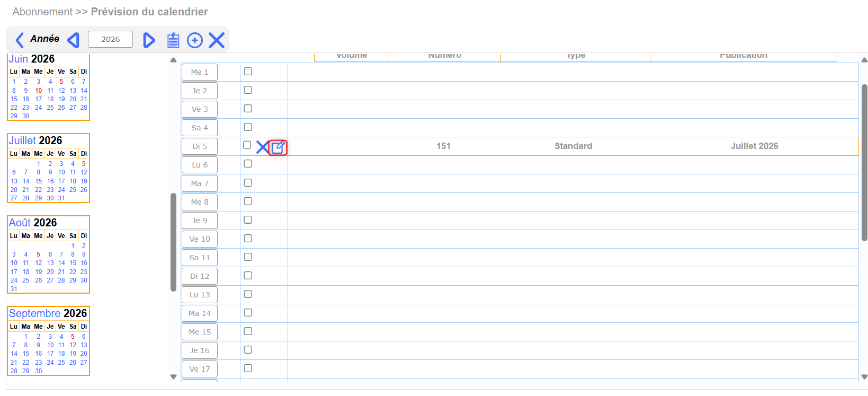The image size is (868, 396).
Task: Click the Ve 17 day button
Action: pyautogui.click(x=200, y=369)
